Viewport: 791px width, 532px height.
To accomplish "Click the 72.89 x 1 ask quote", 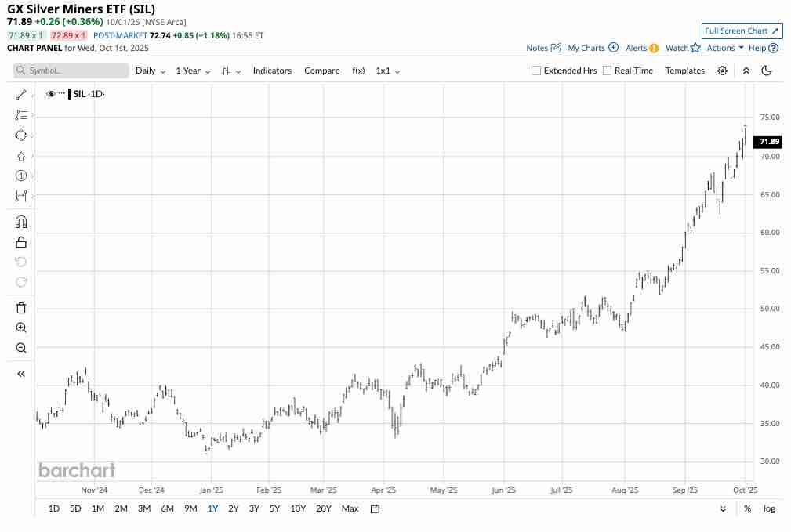I will coord(69,35).
